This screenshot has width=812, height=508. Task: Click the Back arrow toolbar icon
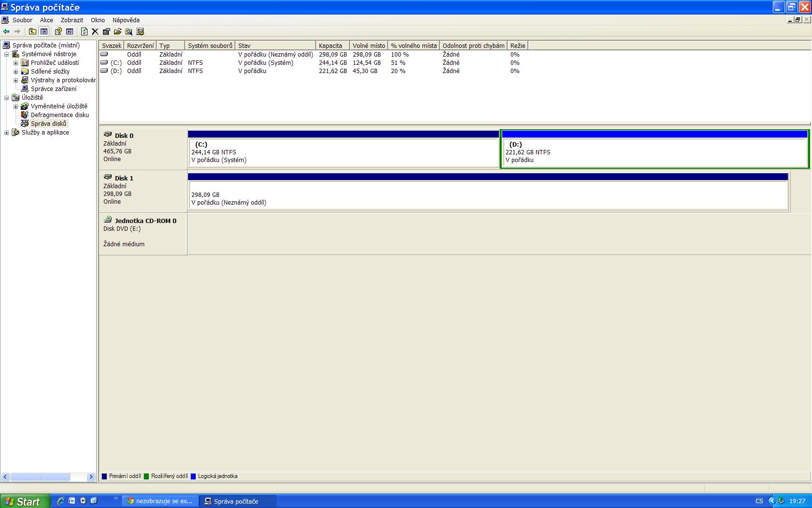6,31
